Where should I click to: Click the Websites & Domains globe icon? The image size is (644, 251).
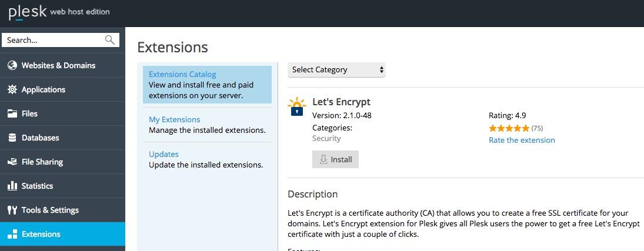[x=12, y=65]
